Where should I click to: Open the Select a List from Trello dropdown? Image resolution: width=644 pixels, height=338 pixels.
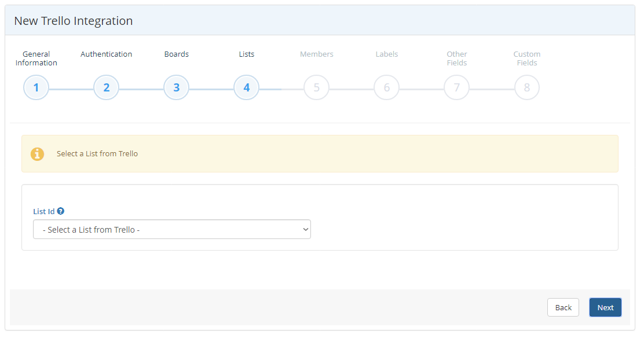coord(172,229)
